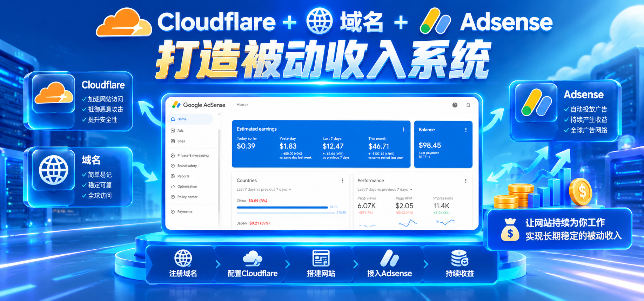Click the Page views 6.07K value
Image resolution: width=644 pixels, height=301 pixels.
coord(367,206)
